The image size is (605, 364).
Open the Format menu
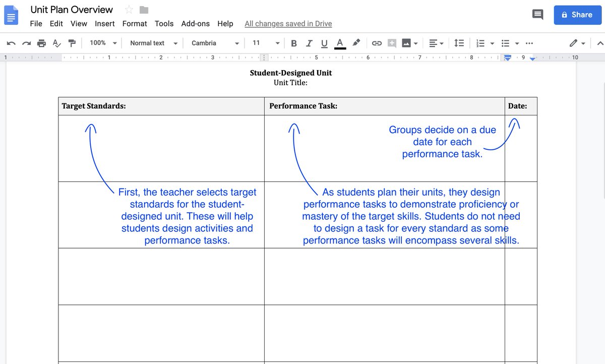click(134, 23)
